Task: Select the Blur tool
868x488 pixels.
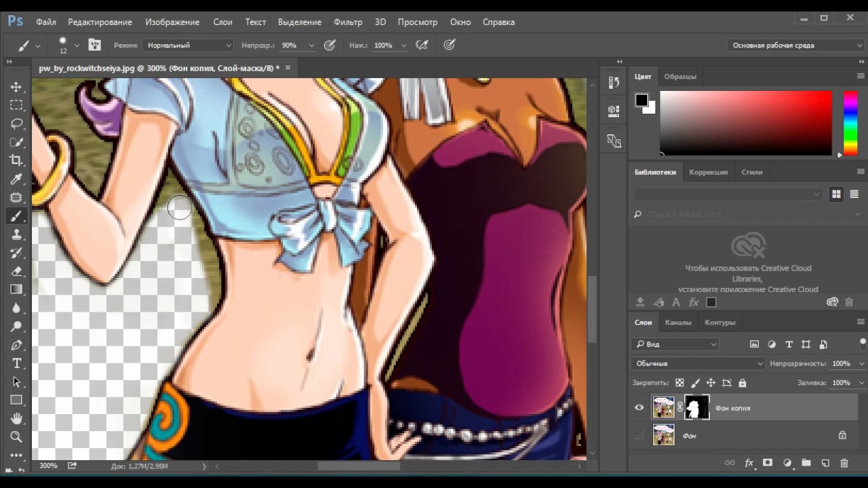Action: (16, 308)
